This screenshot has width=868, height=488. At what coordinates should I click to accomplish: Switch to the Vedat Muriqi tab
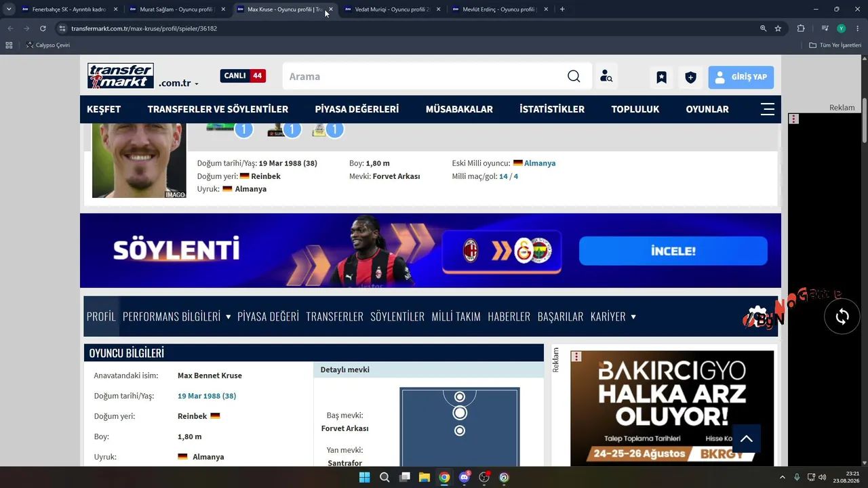pos(392,9)
